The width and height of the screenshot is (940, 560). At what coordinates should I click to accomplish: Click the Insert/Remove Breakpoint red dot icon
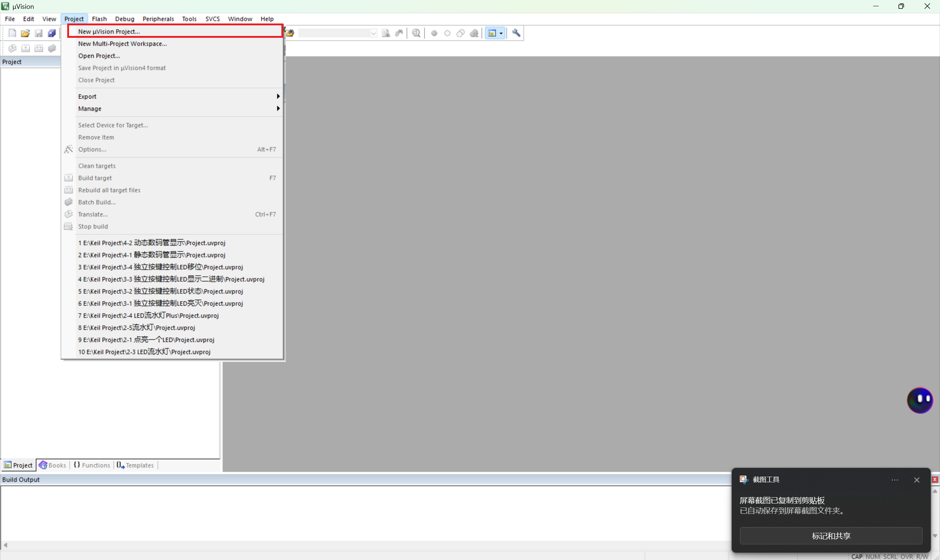pos(434,33)
